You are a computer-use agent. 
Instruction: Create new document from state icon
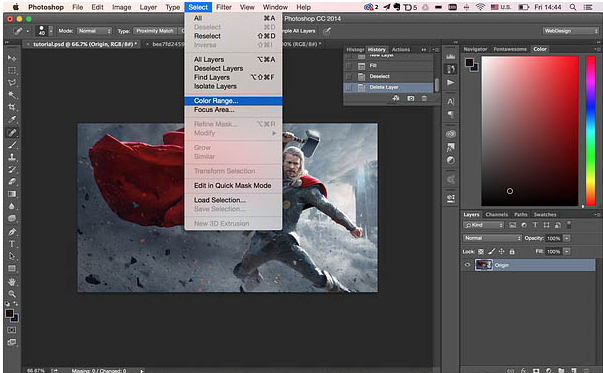pyautogui.click(x=396, y=98)
